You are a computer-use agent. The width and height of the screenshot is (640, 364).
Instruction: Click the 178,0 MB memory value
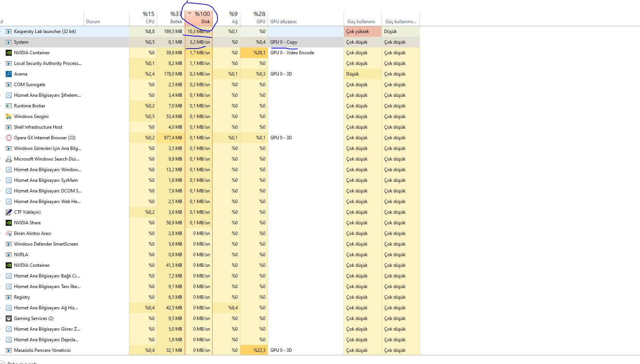click(x=173, y=74)
